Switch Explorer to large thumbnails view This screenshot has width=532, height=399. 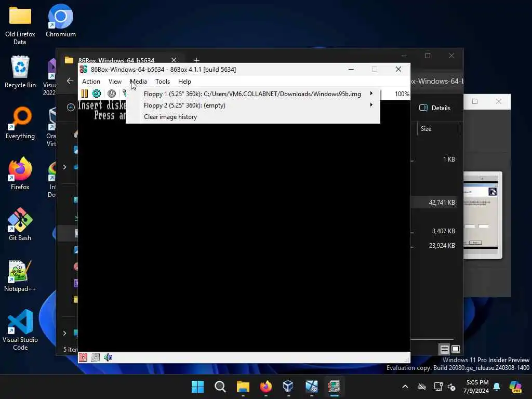pyautogui.click(x=456, y=349)
